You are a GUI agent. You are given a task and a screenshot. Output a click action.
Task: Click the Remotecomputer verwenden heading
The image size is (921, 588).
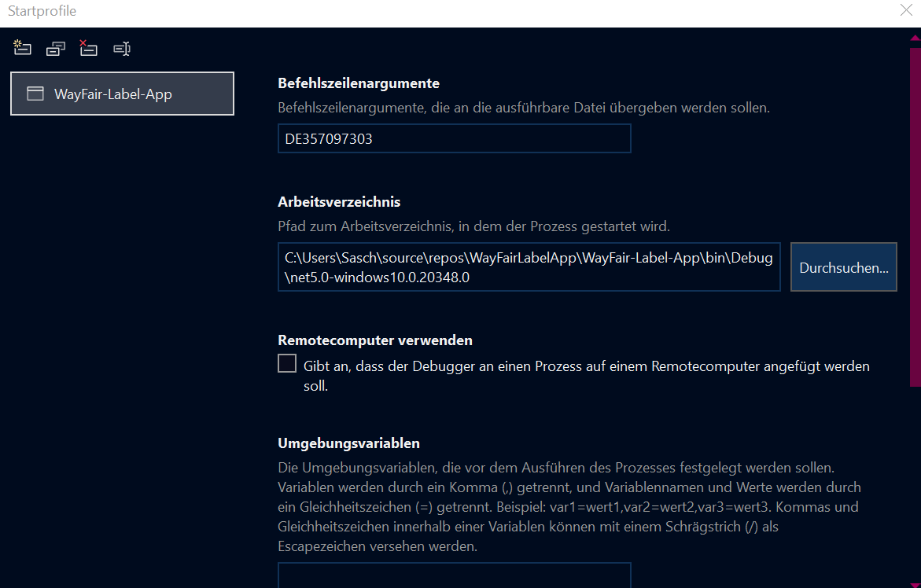[x=374, y=340]
